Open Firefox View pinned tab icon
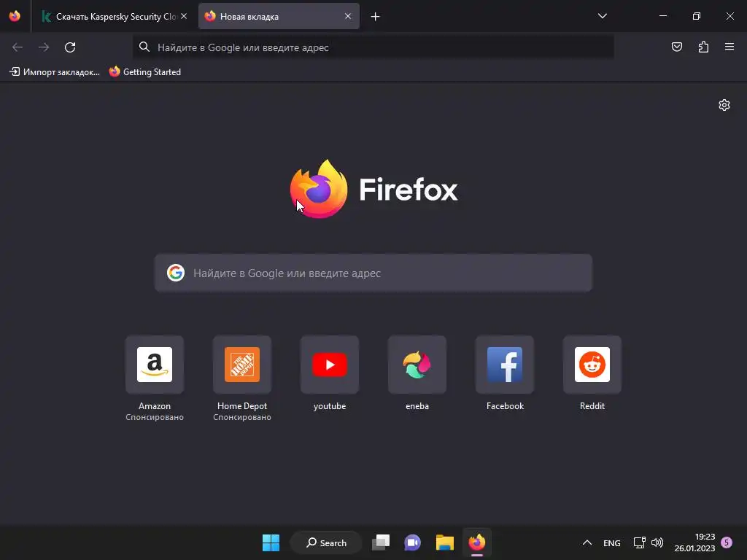 (x=15, y=16)
